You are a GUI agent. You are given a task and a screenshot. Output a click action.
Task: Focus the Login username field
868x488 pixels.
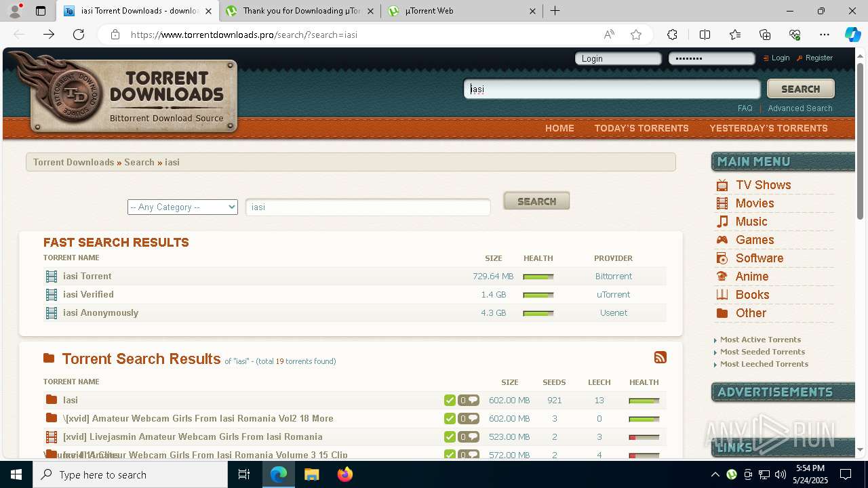pyautogui.click(x=618, y=58)
